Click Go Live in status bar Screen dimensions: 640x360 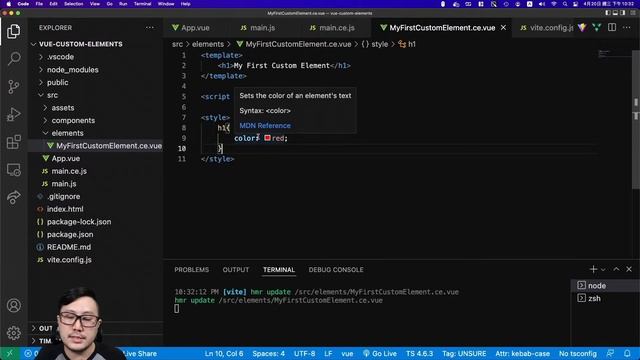tap(380, 353)
